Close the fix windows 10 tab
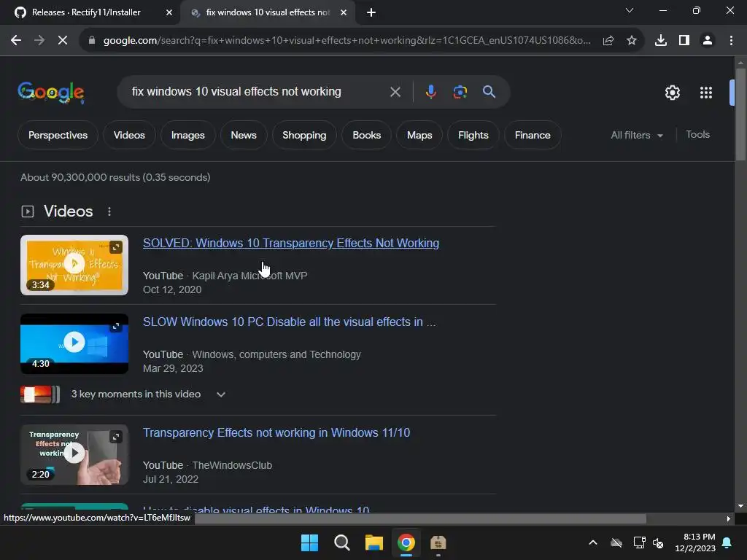 click(344, 12)
